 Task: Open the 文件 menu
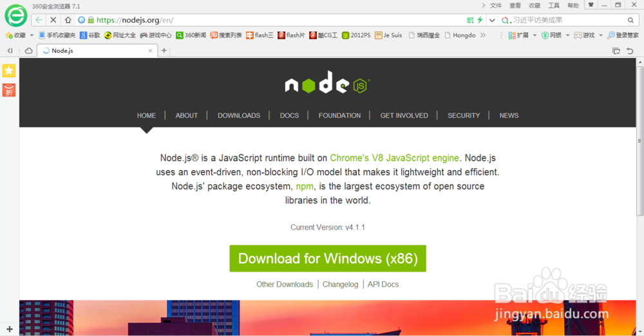496,5
